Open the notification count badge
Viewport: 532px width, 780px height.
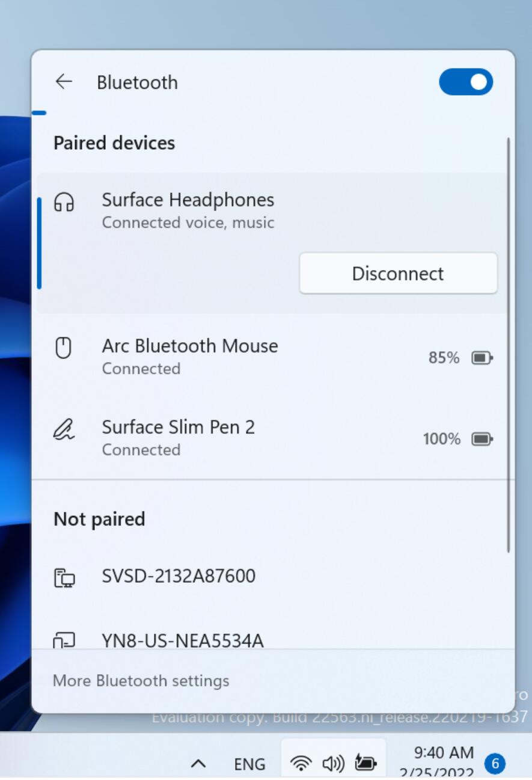pyautogui.click(x=495, y=764)
